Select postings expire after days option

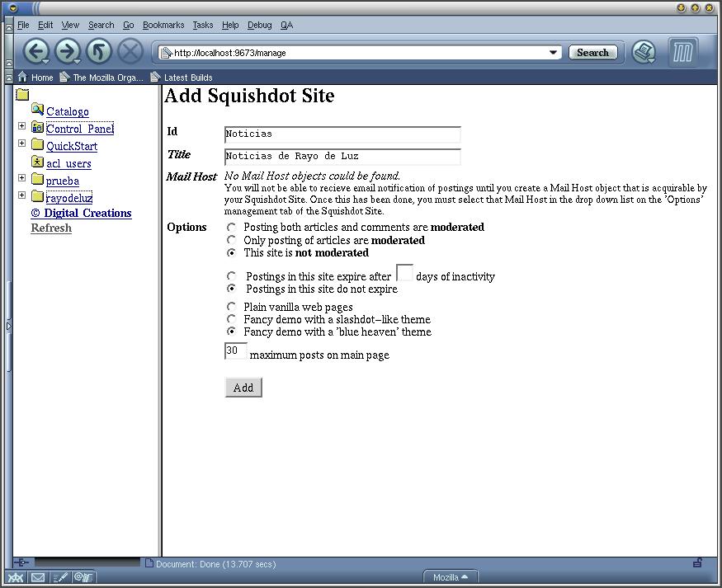[x=232, y=276]
